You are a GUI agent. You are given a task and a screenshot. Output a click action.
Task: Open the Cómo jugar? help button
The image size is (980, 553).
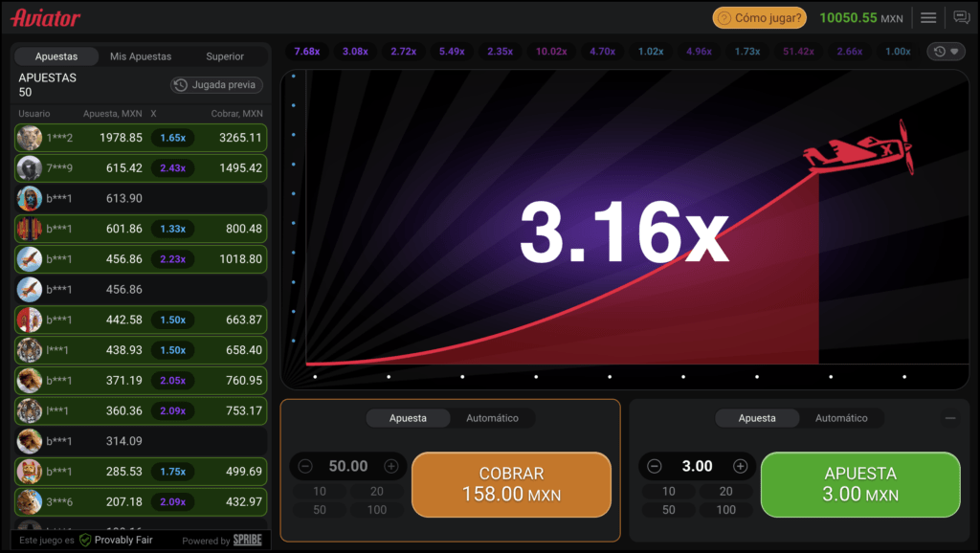tap(759, 18)
